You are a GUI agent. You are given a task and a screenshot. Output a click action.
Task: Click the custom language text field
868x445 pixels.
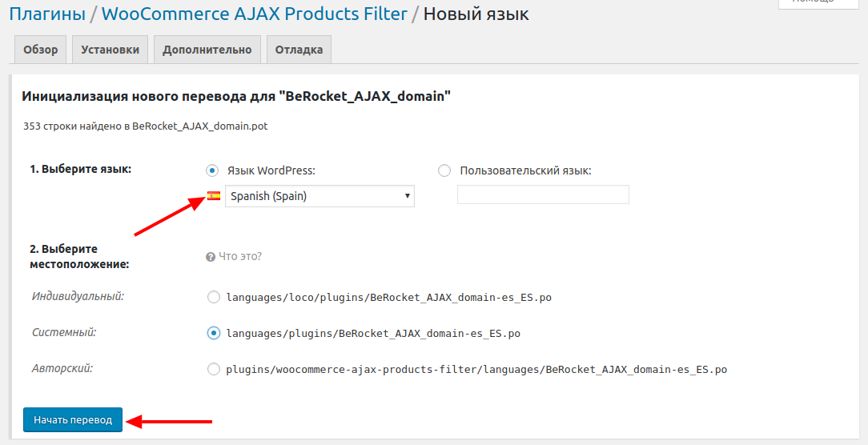click(x=543, y=194)
